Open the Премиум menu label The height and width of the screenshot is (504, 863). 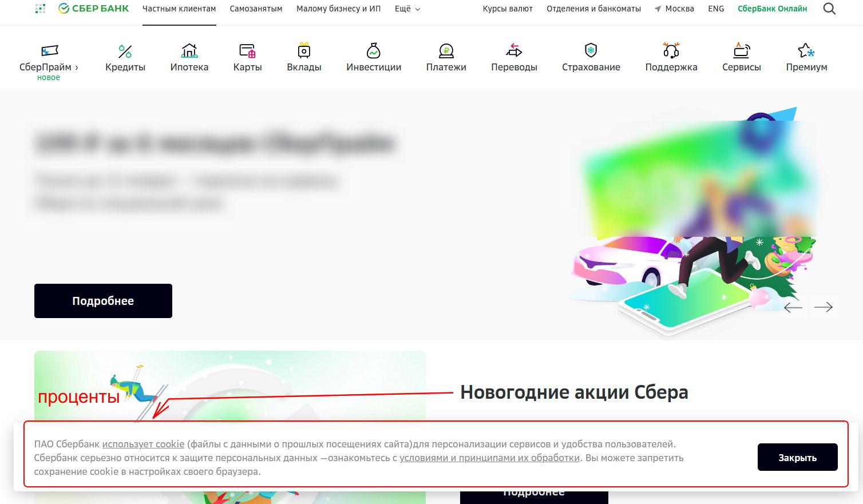807,67
